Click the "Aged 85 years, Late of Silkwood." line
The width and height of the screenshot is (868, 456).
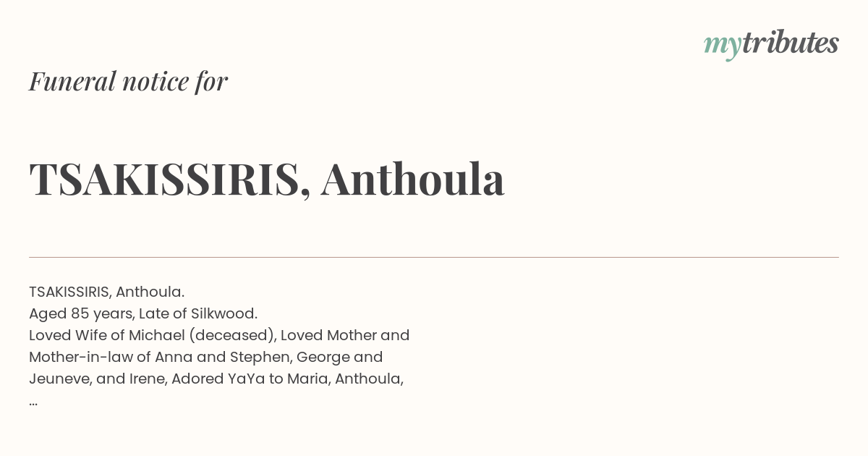[x=143, y=313]
